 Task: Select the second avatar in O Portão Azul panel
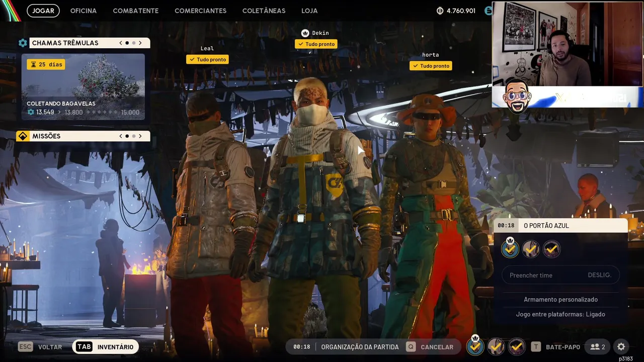click(x=531, y=249)
